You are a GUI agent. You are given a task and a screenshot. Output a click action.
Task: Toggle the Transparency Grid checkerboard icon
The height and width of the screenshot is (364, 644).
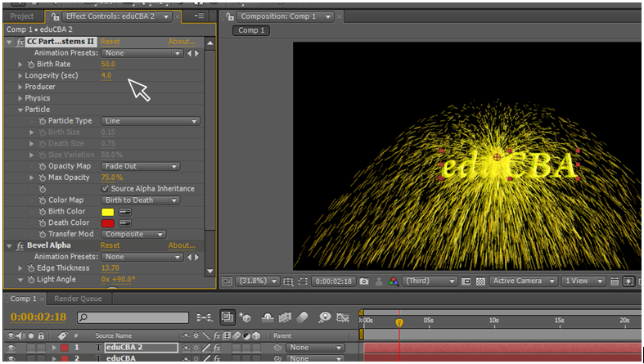pos(480,281)
